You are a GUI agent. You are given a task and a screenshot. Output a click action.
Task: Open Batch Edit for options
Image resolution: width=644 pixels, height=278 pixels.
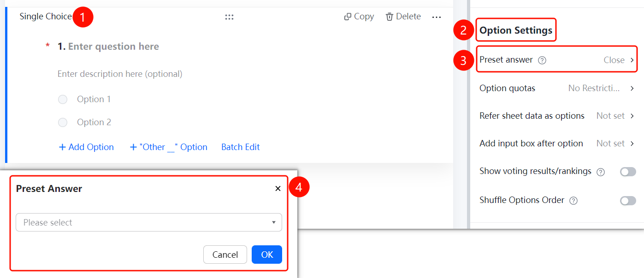click(x=241, y=147)
